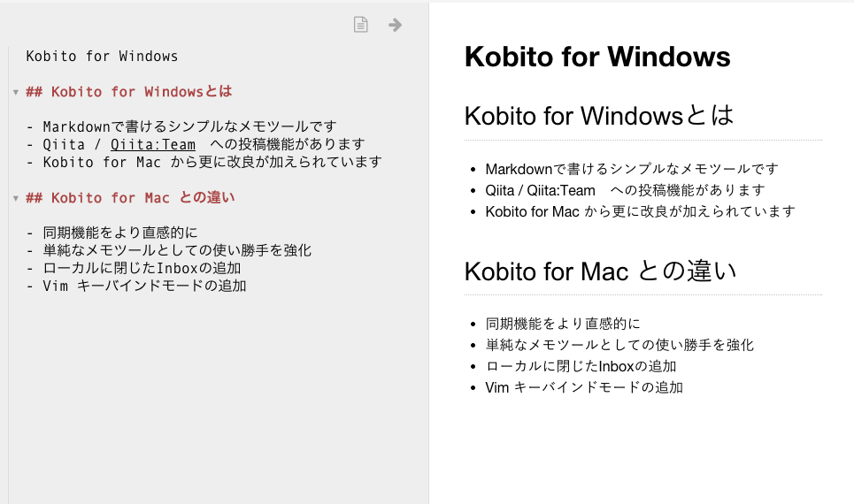Click the red "## Kobito for Mac との違い" heading in the editor
Screen dimensions: 854x504
click(x=130, y=197)
